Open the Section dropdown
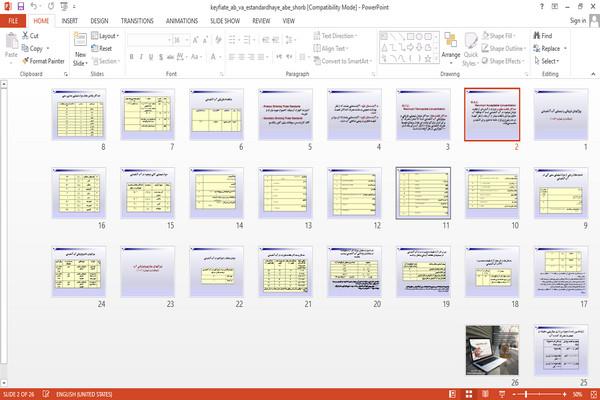 (106, 61)
